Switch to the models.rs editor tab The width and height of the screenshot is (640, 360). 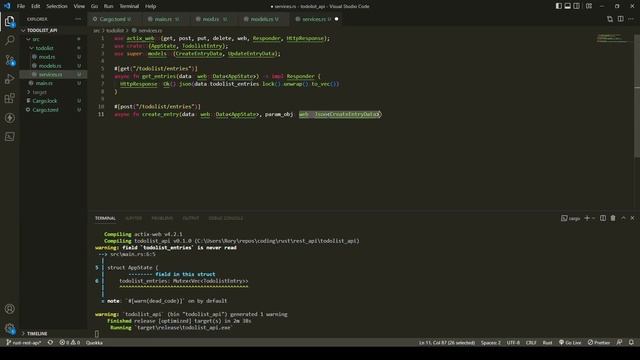click(x=264, y=19)
